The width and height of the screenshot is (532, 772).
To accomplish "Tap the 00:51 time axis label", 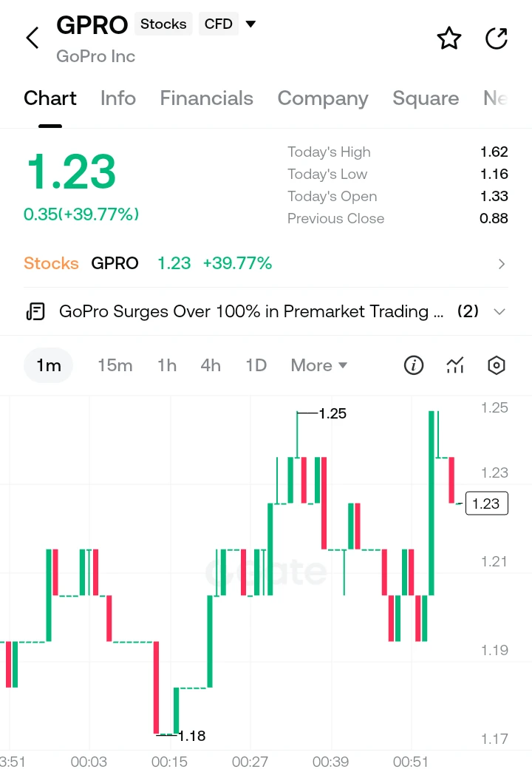I will [x=410, y=762].
